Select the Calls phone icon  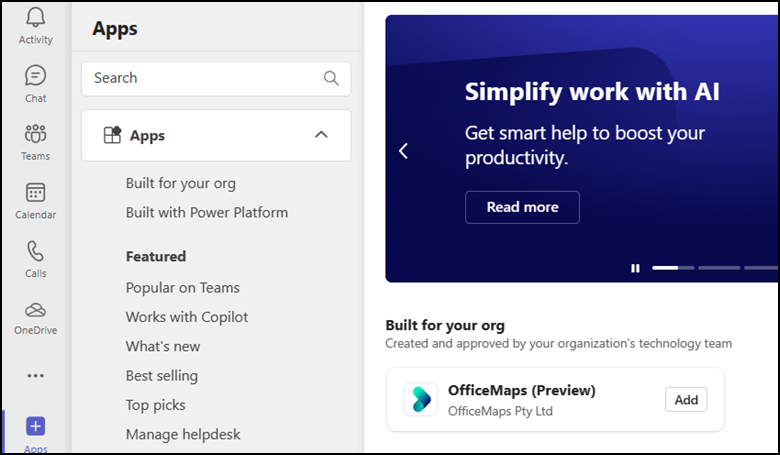point(35,251)
